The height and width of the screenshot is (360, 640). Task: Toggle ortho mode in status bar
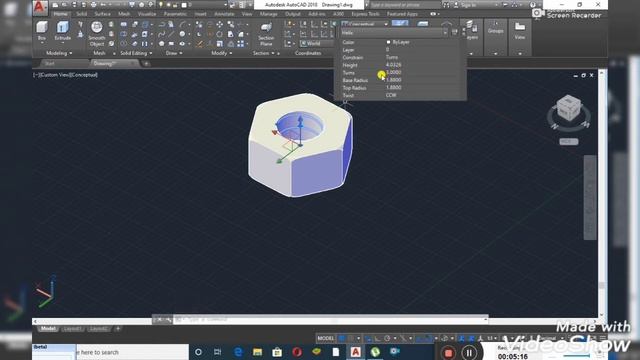[378, 338]
